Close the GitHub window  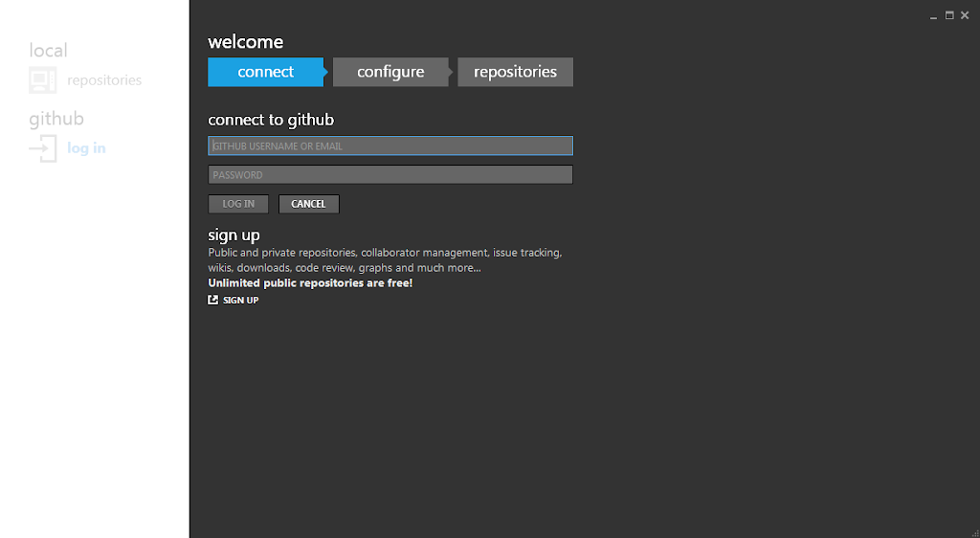(x=965, y=15)
